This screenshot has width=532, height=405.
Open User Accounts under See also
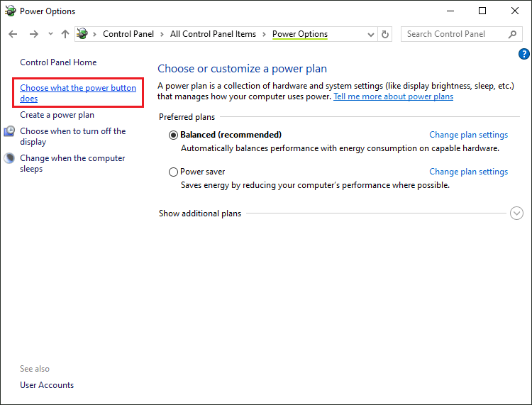click(x=47, y=385)
